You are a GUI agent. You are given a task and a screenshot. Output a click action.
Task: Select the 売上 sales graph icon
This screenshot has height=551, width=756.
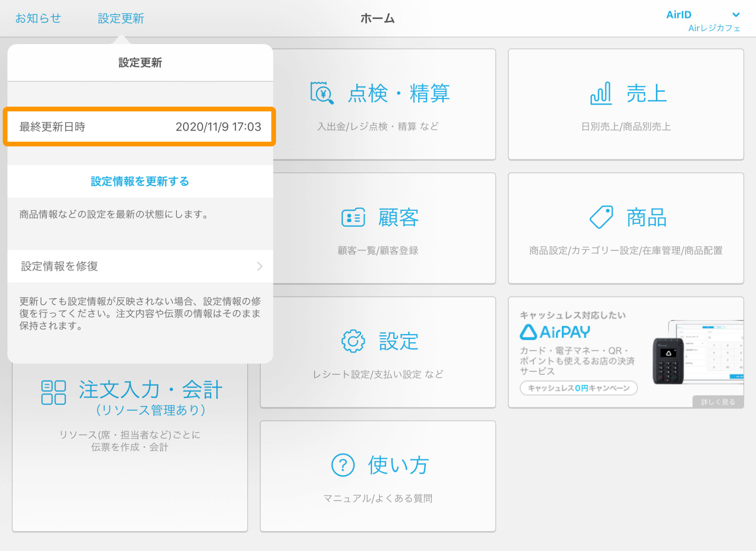(600, 93)
